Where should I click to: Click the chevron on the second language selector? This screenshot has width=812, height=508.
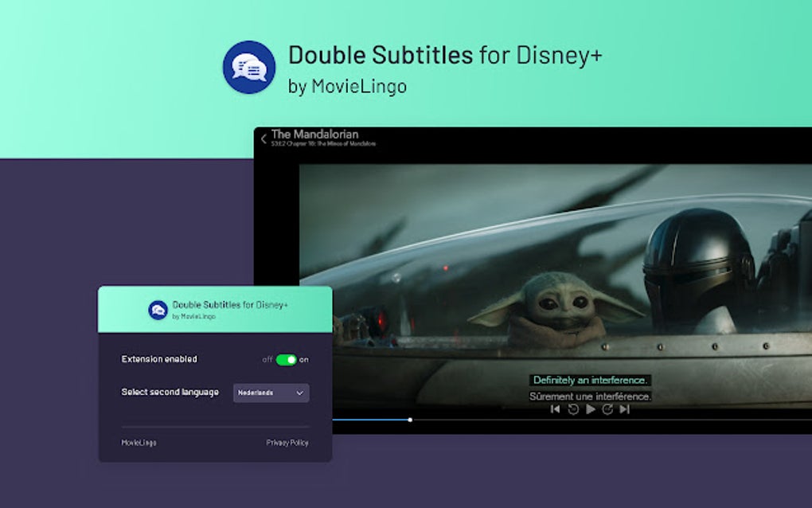[x=300, y=393]
